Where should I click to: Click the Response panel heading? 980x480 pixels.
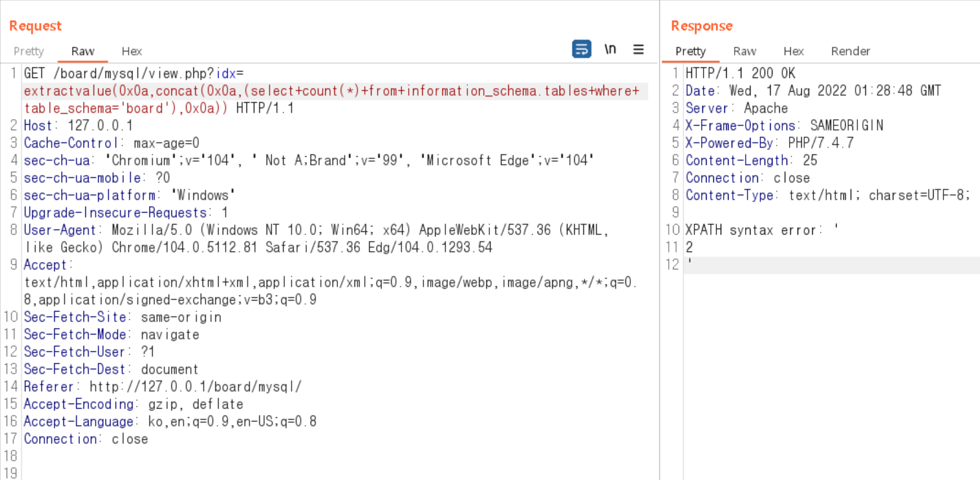tap(702, 26)
